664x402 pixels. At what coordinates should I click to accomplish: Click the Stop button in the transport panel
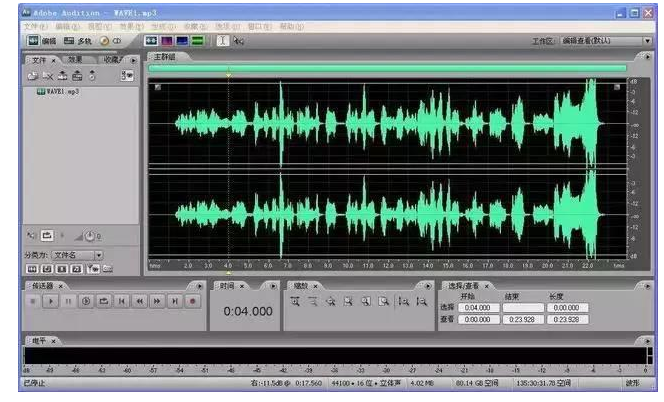(33, 301)
